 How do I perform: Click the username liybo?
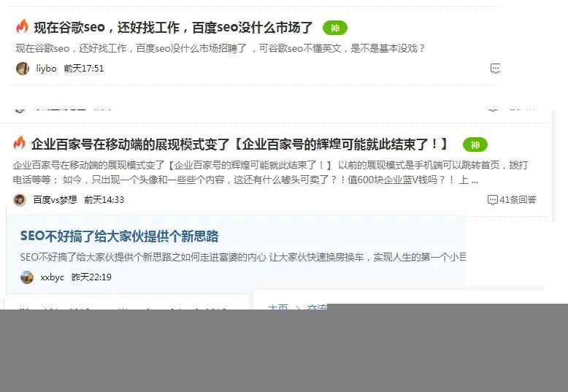47,69
